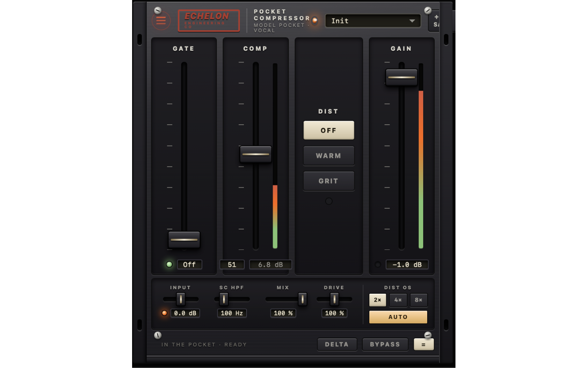
Task: Grab the GATE fader handle
Action: (x=184, y=240)
